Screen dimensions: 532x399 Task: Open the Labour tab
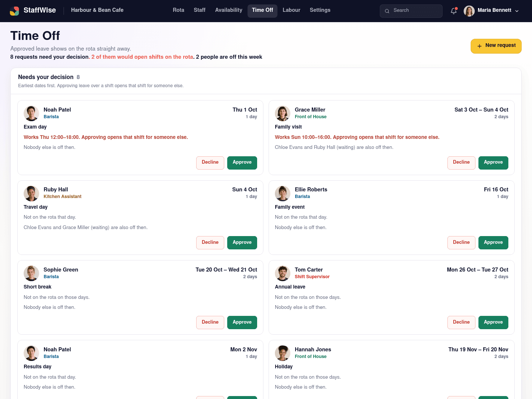pos(291,10)
